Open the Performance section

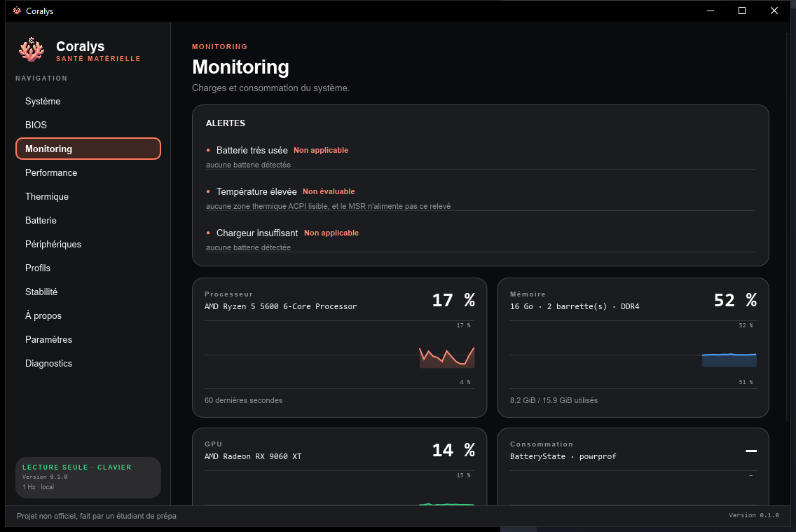coord(88,172)
